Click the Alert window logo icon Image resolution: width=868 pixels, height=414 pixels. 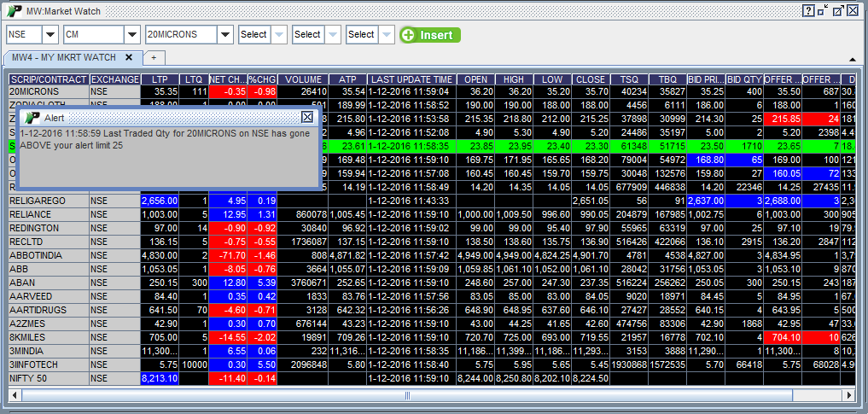[x=32, y=117]
